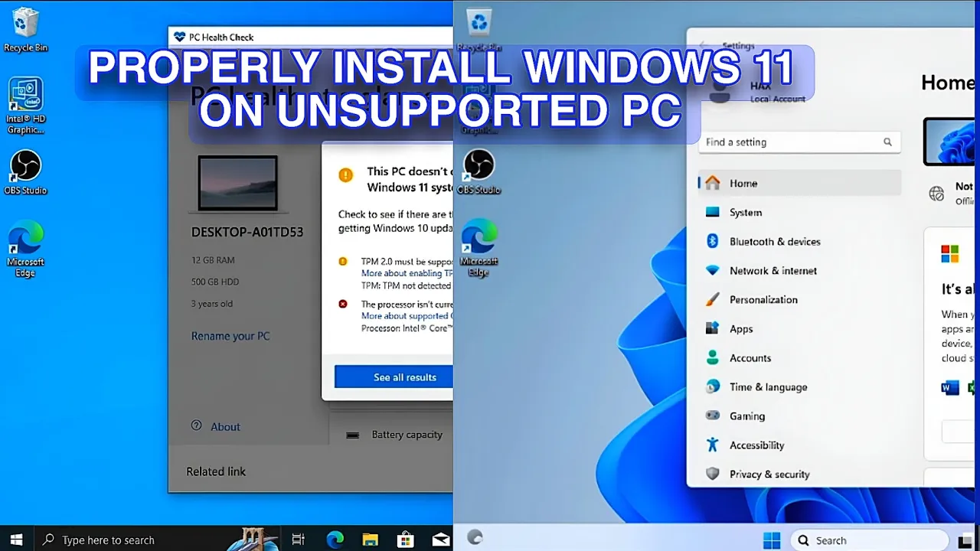
Task: Open Edge from the Windows 10 taskbar
Action: point(335,540)
